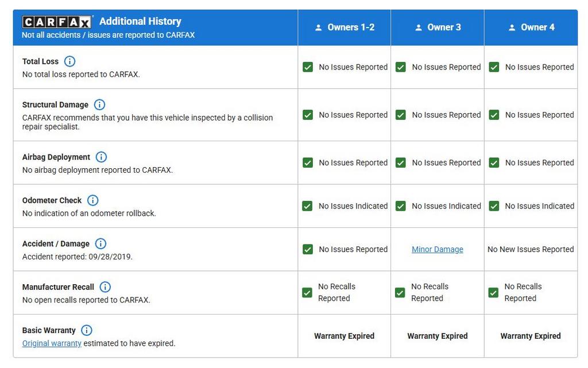The image size is (588, 368).
Task: Click Odometer Check checkmark under Owners 1-2
Action: click(x=308, y=206)
